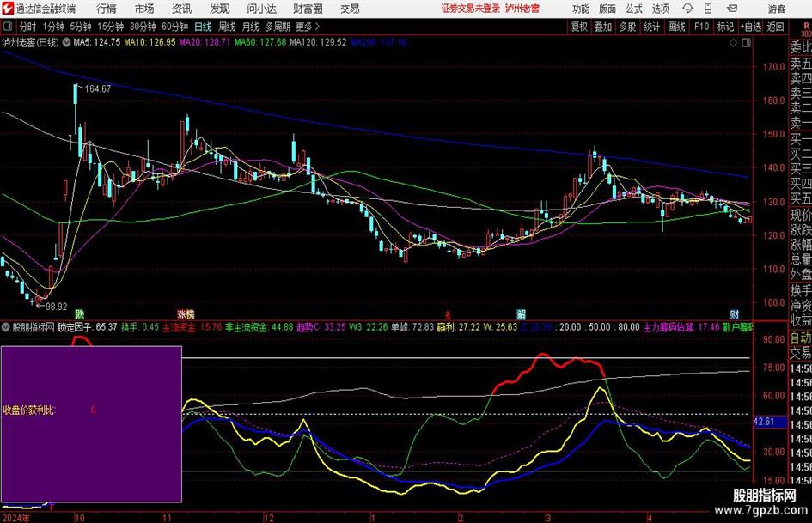Click the Tongdaxin red logo icon

(x=8, y=9)
